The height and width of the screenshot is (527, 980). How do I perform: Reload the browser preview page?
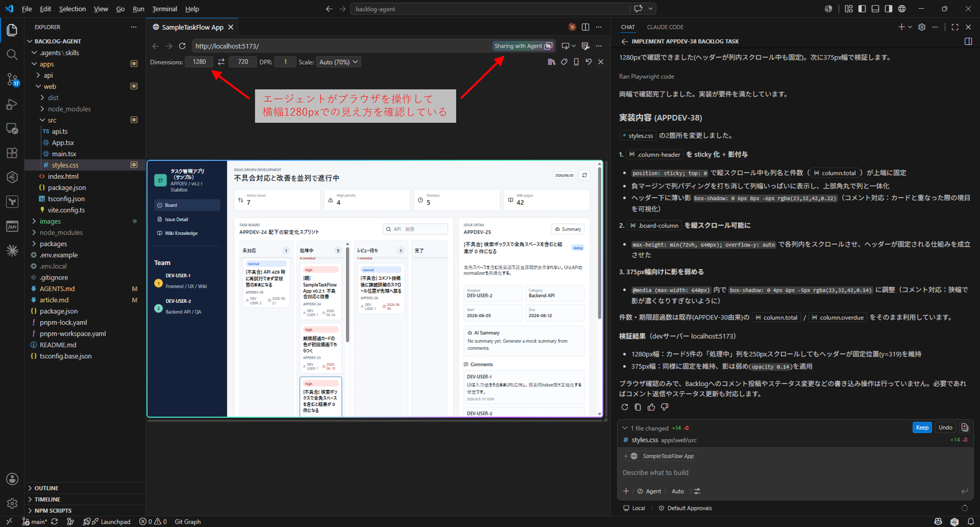click(x=182, y=46)
